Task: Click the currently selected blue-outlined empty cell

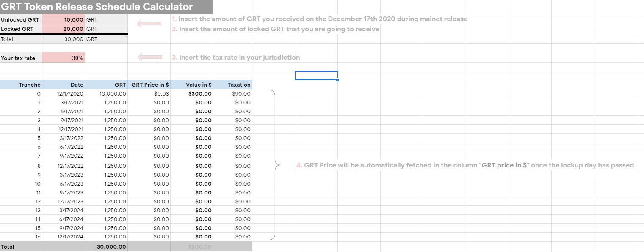Action: (316, 76)
